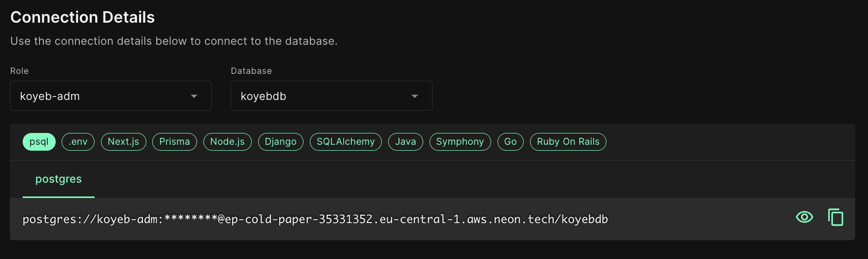The image size is (868, 259).
Task: Open the Database dropdown
Action: click(x=331, y=96)
